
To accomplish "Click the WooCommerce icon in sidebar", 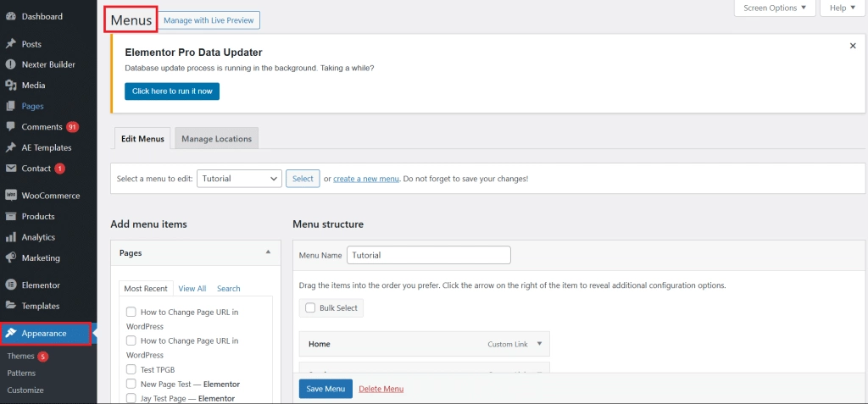I will coord(11,196).
